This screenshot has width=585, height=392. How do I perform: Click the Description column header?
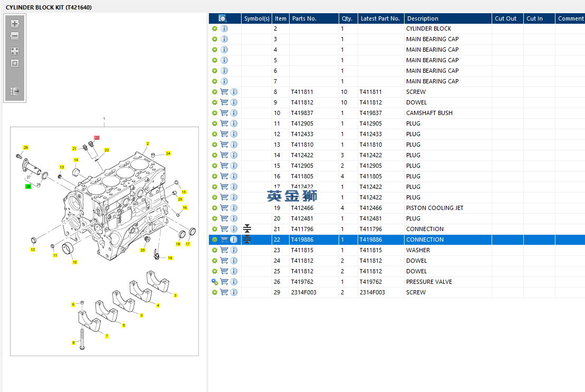point(423,18)
